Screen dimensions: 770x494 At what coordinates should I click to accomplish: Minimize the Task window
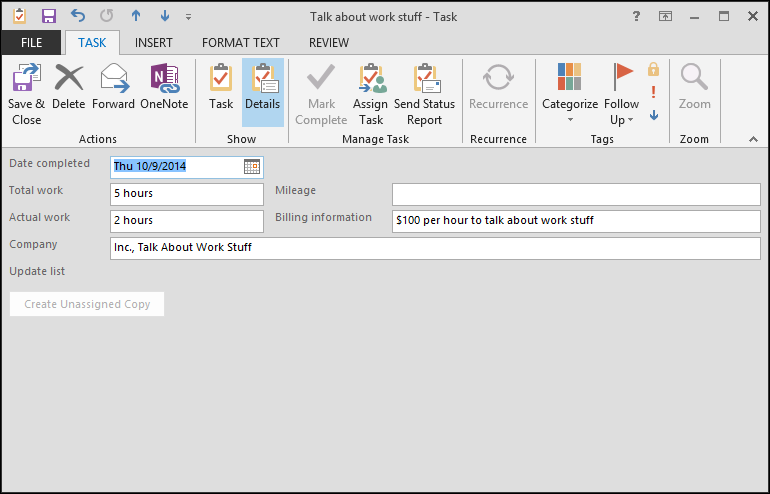tap(694, 17)
